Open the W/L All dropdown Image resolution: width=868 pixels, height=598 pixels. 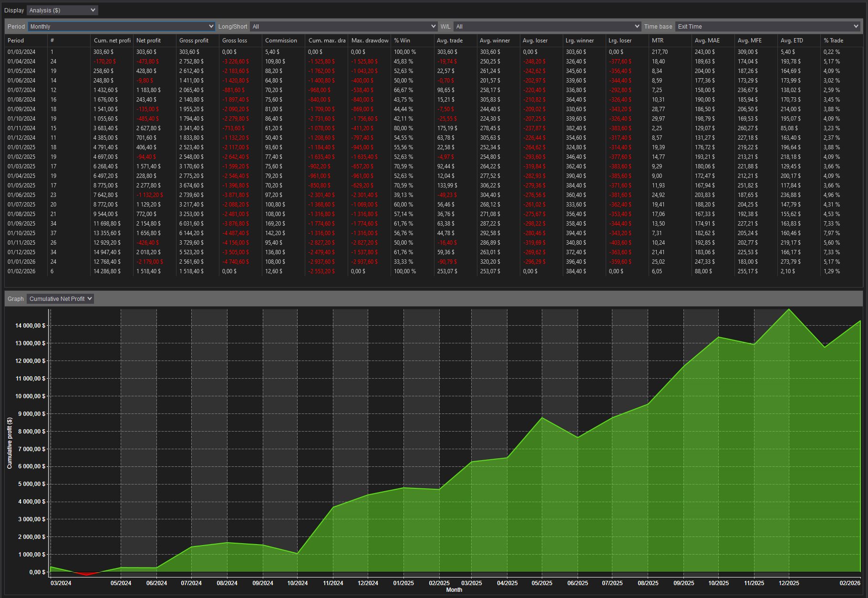[x=547, y=27]
